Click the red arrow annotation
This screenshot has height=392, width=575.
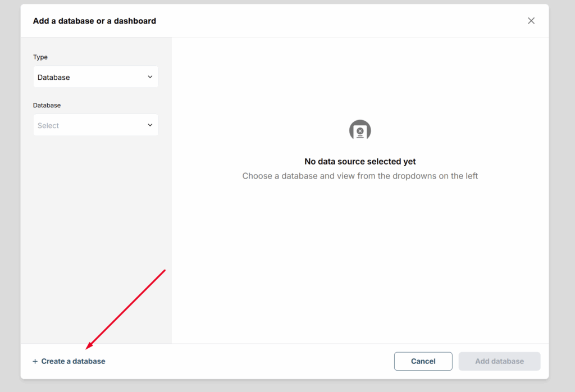(x=126, y=308)
